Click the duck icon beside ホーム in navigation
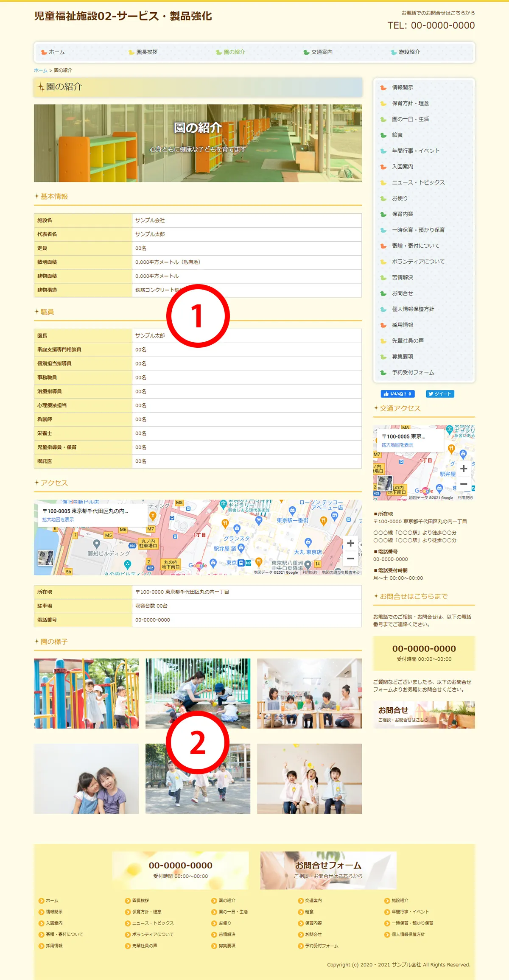The width and height of the screenshot is (509, 980). click(x=44, y=52)
